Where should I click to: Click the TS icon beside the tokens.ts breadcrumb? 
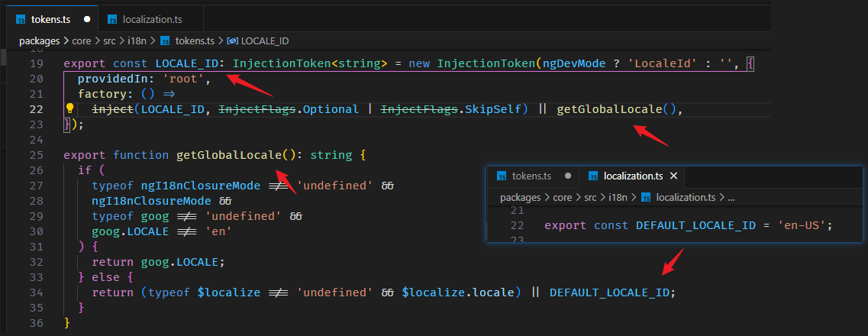point(167,40)
